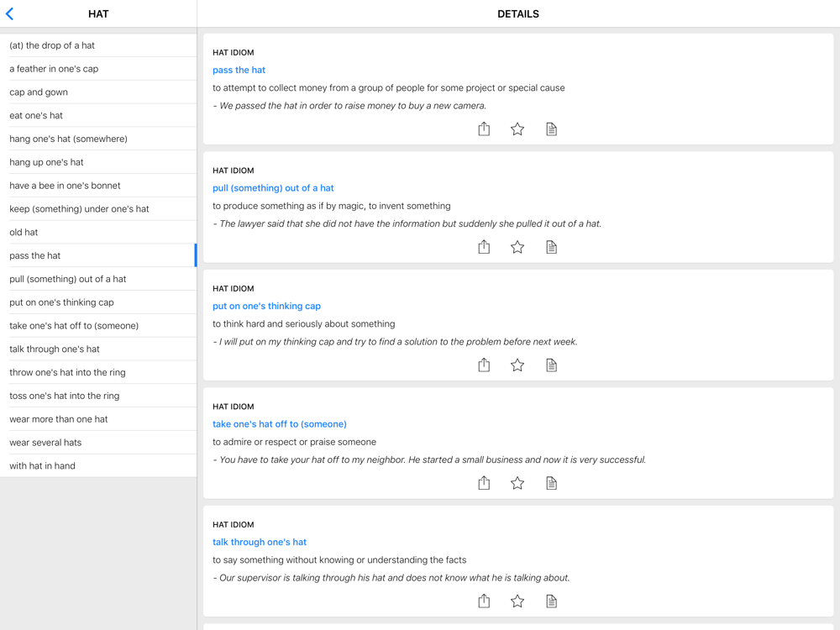Select 'keep (something) under one's hat'
Image resolution: width=840 pixels, height=630 pixels.
point(98,209)
